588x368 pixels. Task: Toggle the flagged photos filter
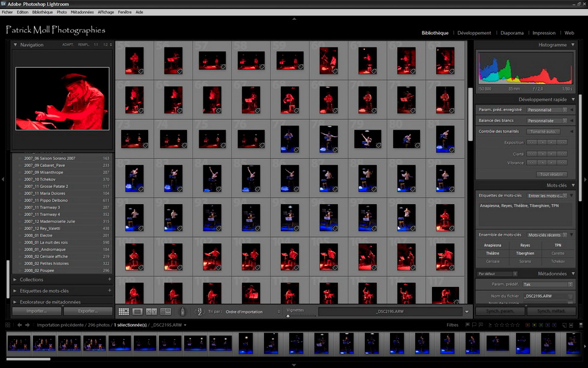click(x=466, y=325)
